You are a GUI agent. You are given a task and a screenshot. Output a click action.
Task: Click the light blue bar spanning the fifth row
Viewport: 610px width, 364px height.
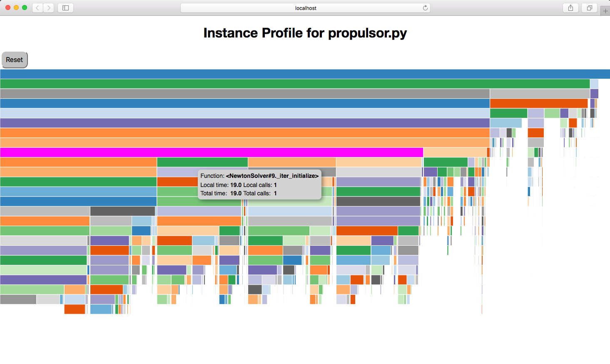pos(245,113)
